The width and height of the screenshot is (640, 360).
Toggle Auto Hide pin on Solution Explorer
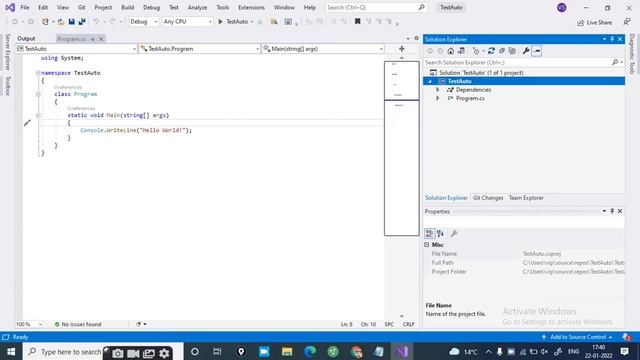pyautogui.click(x=612, y=39)
